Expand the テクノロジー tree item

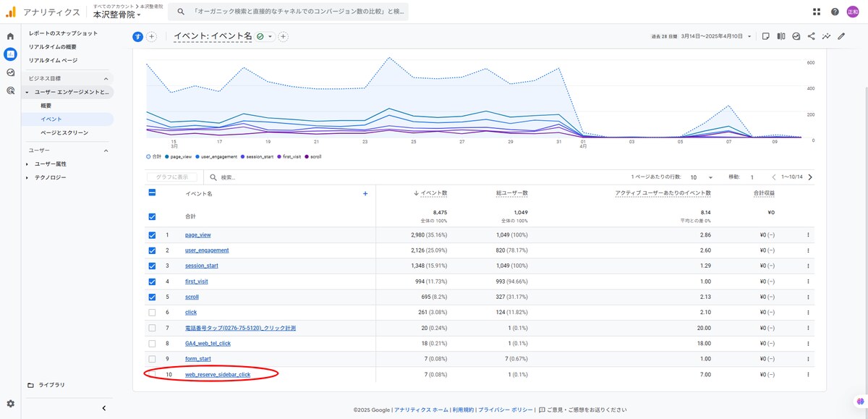click(x=27, y=177)
